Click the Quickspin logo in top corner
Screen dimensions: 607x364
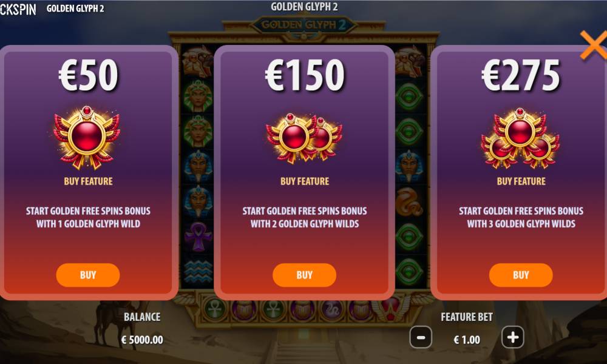[18, 9]
